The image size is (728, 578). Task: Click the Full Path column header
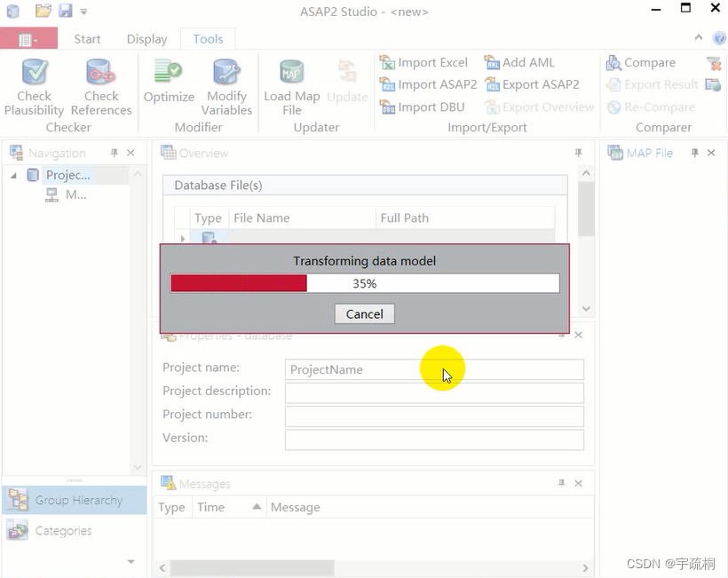465,218
